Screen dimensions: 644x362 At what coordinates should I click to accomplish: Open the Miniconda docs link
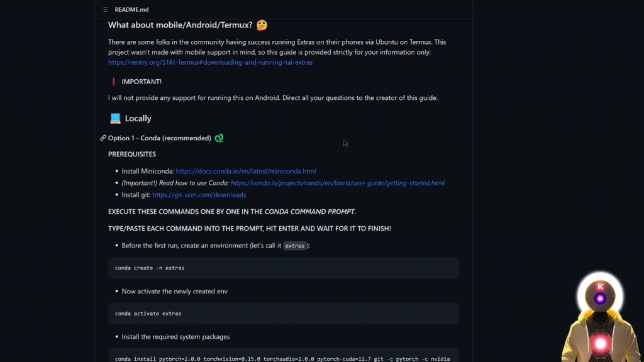(246, 171)
